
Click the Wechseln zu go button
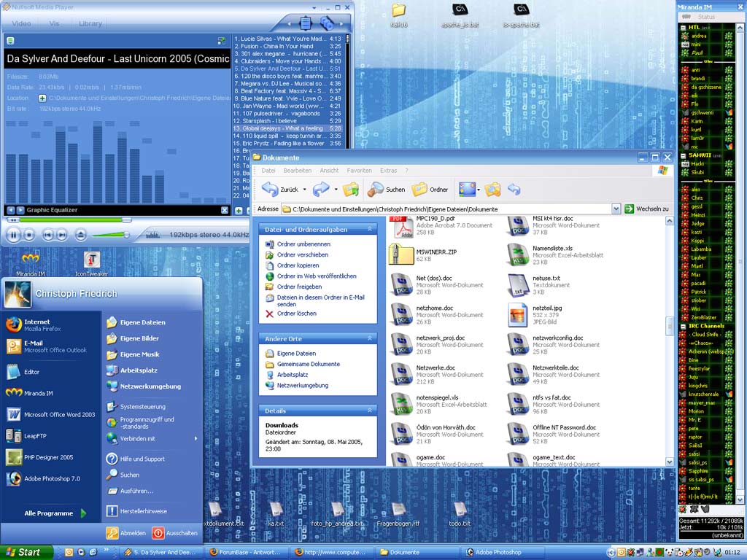click(646, 209)
